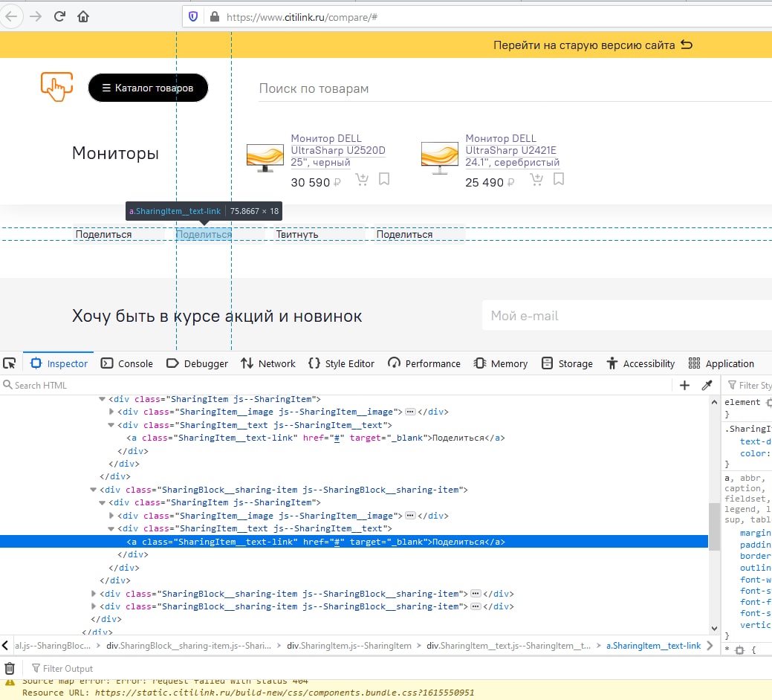The image size is (772, 700).
Task: Expand the first SharingItem__image div
Action: click(111, 412)
